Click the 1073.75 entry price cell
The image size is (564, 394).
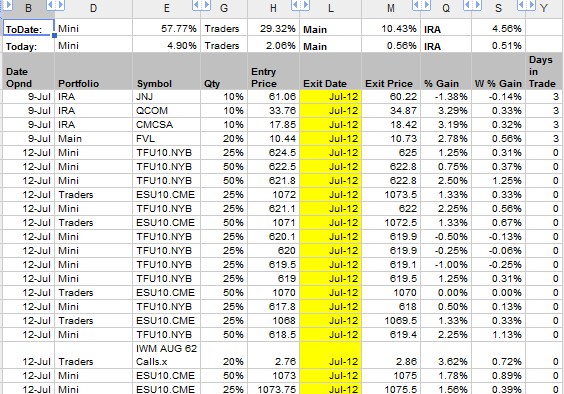[x=273, y=389]
